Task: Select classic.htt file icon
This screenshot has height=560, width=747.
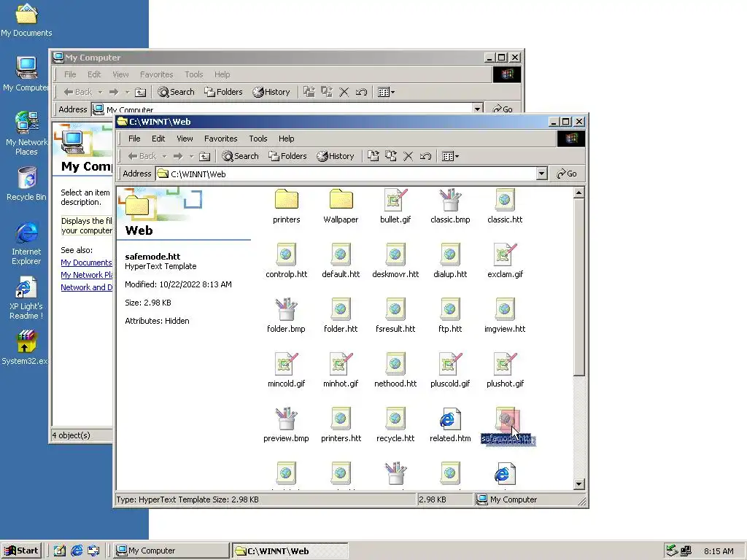Action: click(x=505, y=199)
